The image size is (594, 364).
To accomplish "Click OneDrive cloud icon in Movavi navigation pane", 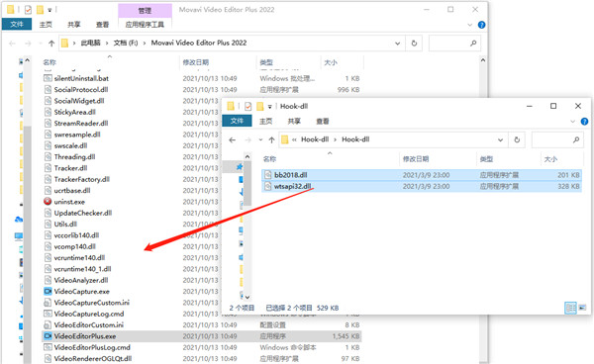I will 18,220.
